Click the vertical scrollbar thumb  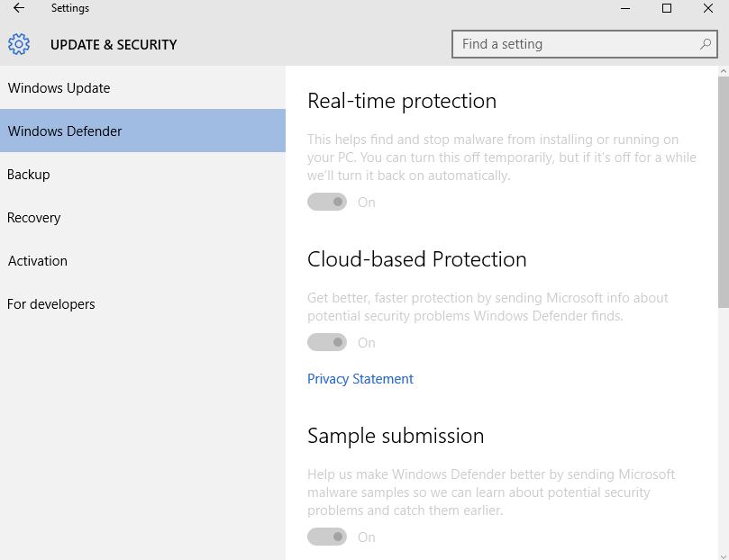[x=724, y=193]
